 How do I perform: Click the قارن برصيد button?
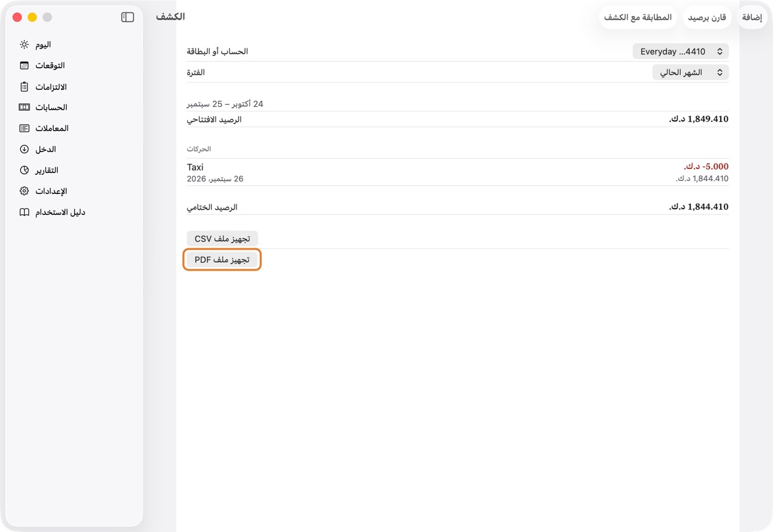click(x=707, y=17)
